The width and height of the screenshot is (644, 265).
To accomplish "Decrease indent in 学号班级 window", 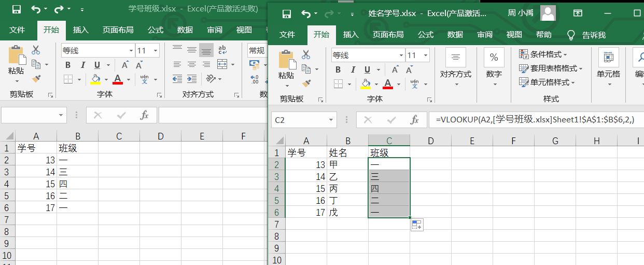I will pyautogui.click(x=177, y=79).
